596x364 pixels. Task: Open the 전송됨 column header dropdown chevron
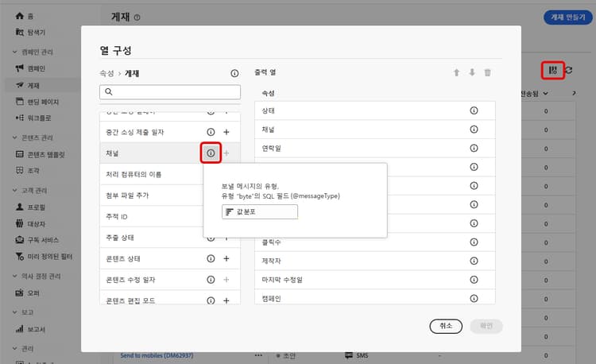(x=545, y=94)
